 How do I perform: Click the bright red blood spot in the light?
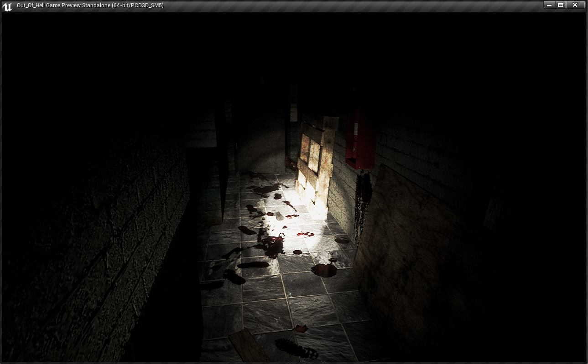[305, 235]
